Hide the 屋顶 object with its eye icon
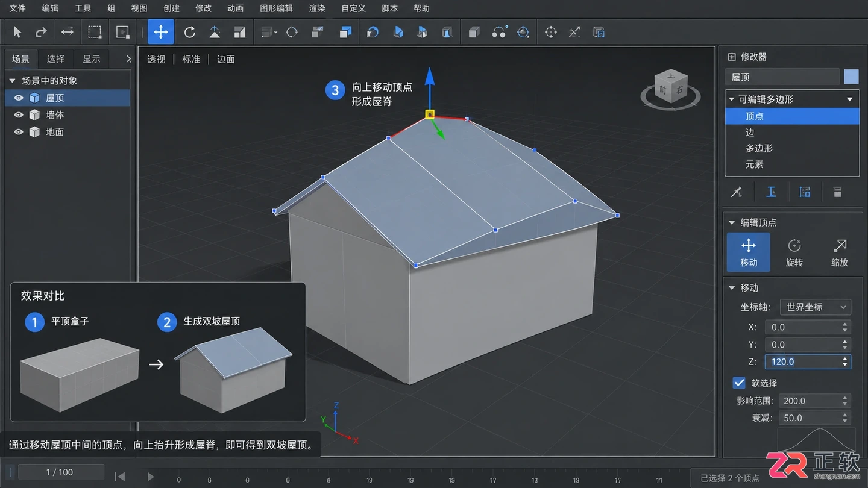The image size is (868, 488). point(19,98)
